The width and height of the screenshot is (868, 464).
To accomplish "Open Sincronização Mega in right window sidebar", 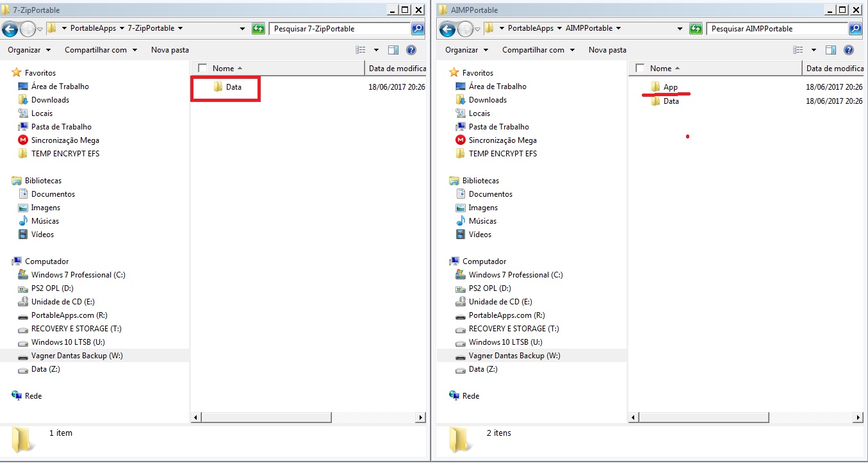I will coord(496,140).
